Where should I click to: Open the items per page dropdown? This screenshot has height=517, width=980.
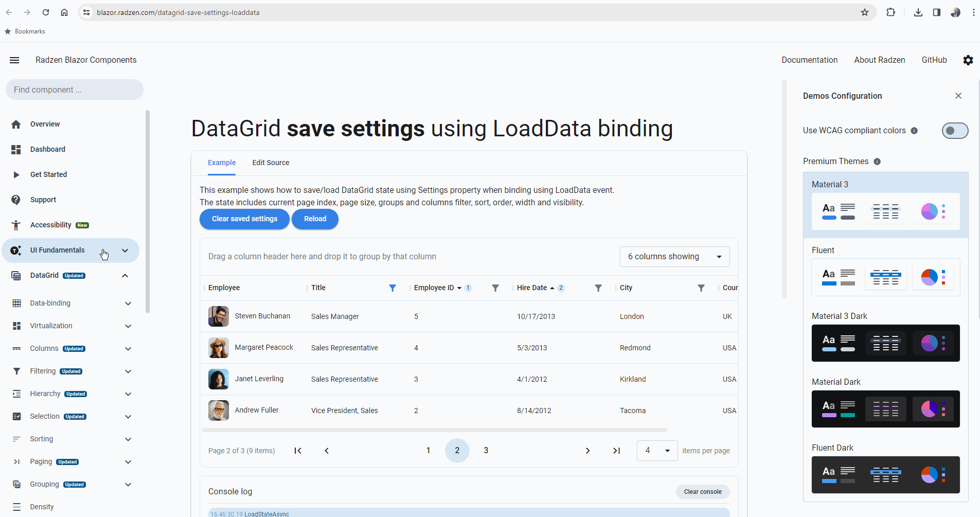657,451
